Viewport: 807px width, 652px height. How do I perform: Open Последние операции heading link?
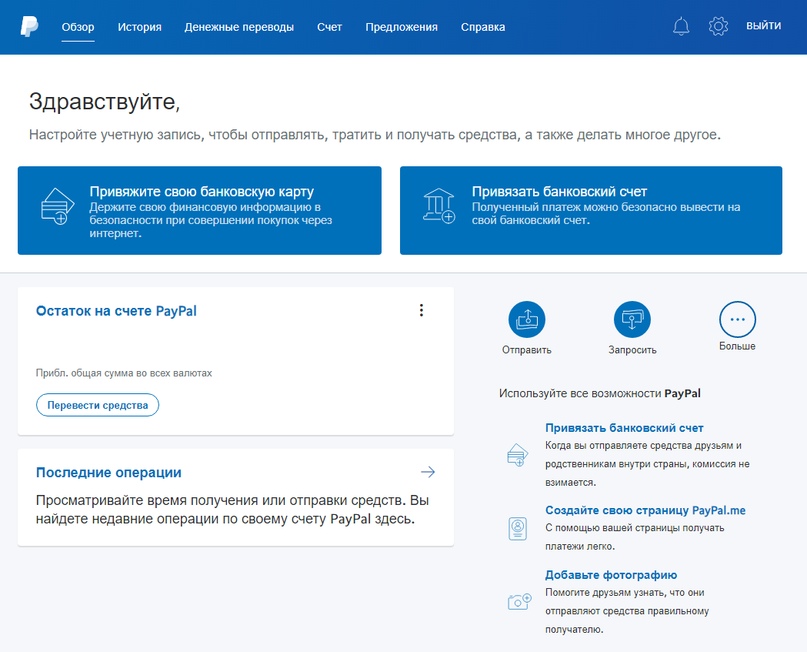coord(109,472)
